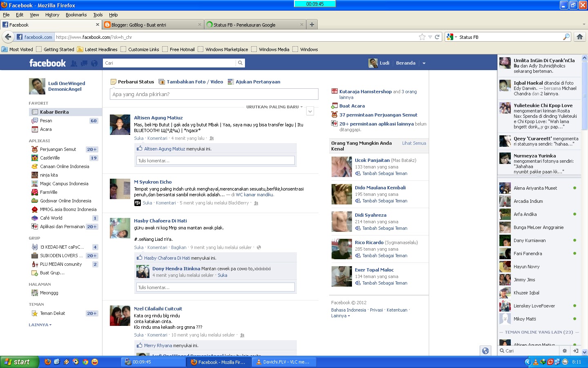Switch to the Blogger: GoBlog tab

click(153, 25)
